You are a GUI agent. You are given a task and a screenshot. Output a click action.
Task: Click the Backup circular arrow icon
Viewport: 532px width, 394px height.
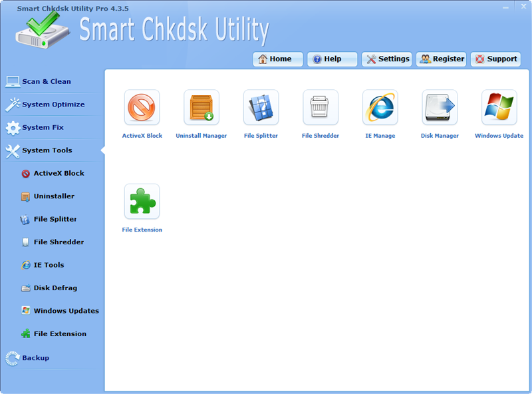click(13, 358)
